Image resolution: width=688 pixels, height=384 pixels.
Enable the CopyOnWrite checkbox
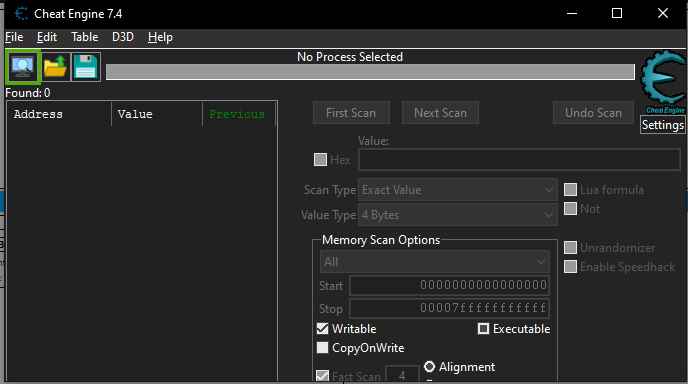(322, 348)
